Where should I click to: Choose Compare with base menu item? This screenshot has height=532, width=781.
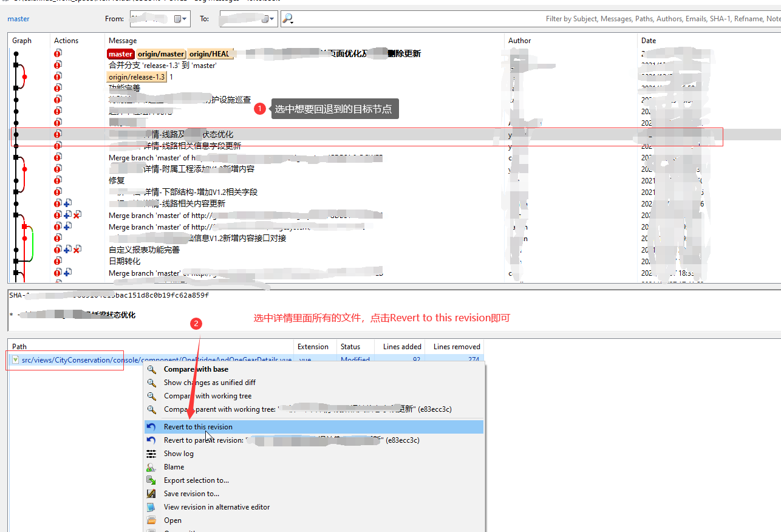point(196,369)
